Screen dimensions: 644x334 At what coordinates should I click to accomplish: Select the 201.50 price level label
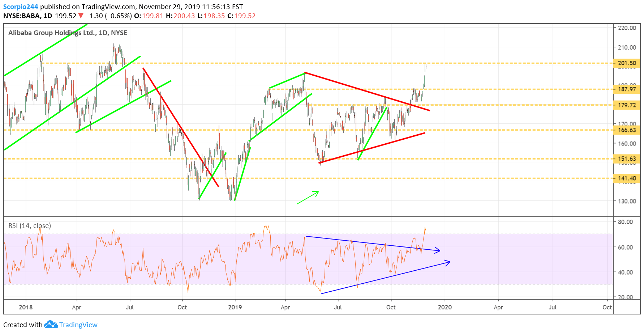[x=627, y=63]
